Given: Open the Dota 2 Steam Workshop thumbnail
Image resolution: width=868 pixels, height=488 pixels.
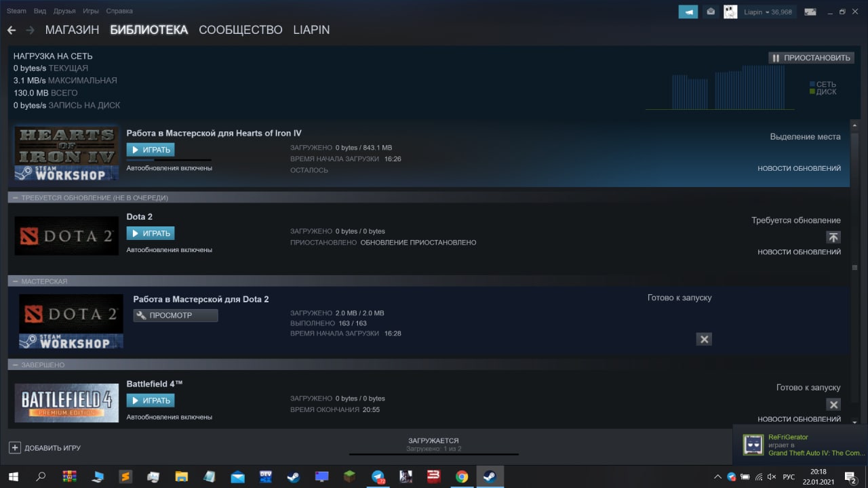Looking at the screenshot, I should pos(71,321).
